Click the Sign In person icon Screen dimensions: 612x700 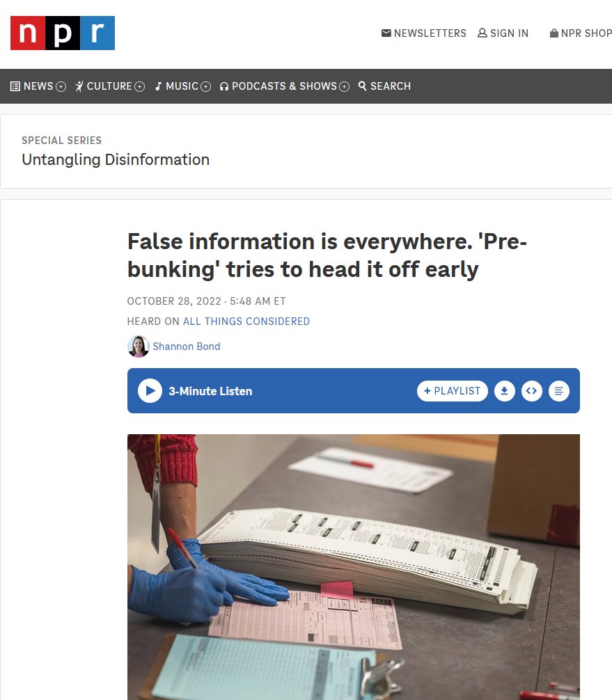[x=482, y=33]
